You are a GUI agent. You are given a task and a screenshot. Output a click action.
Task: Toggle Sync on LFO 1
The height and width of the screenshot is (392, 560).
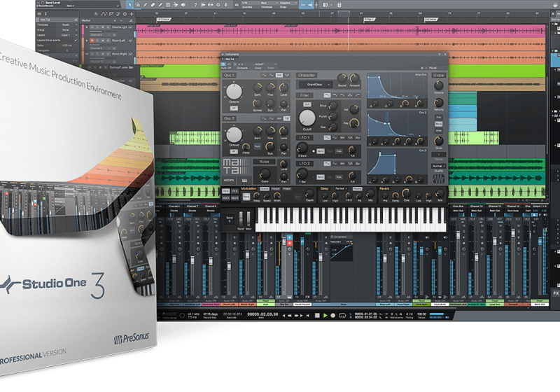(x=321, y=151)
